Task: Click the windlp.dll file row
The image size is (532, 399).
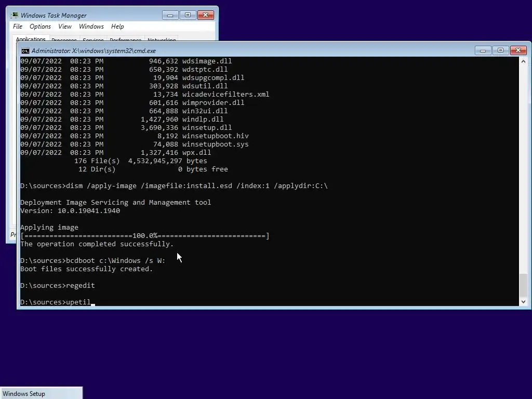Action: [x=122, y=119]
